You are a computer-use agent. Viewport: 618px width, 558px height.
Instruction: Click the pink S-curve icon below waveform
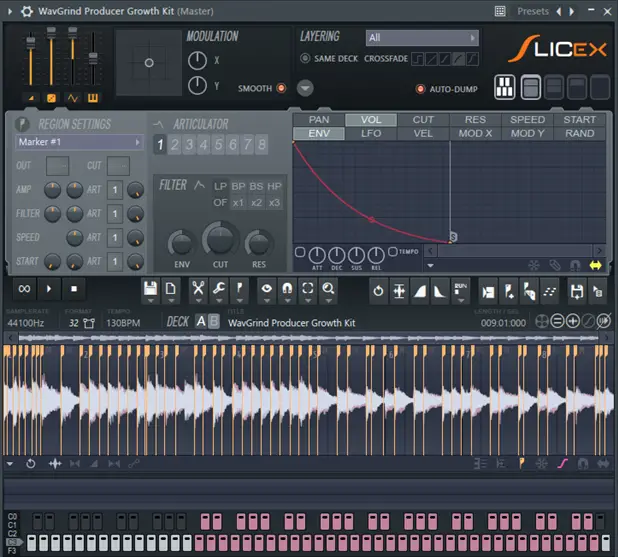[x=562, y=464]
